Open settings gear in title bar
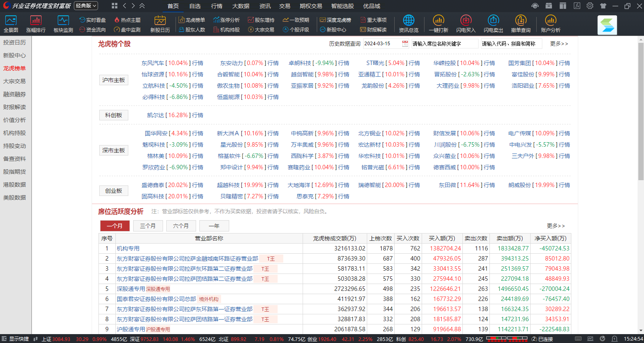This screenshot has height=343, width=644. click(590, 6)
